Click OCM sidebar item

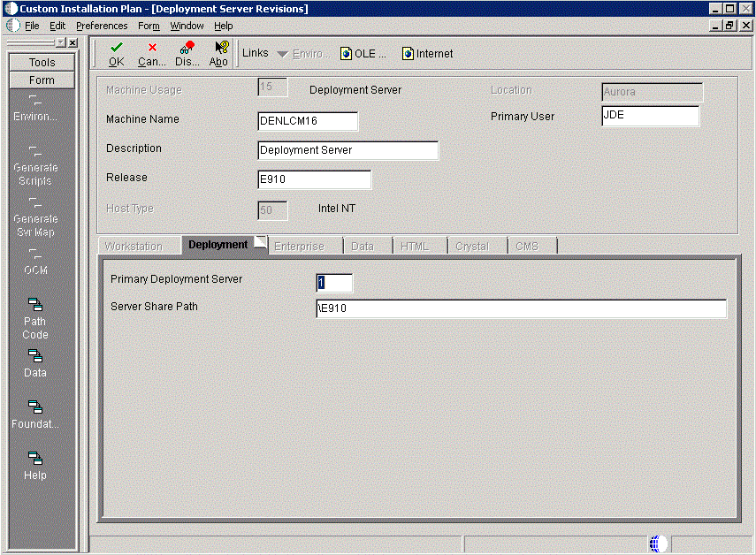(35, 262)
